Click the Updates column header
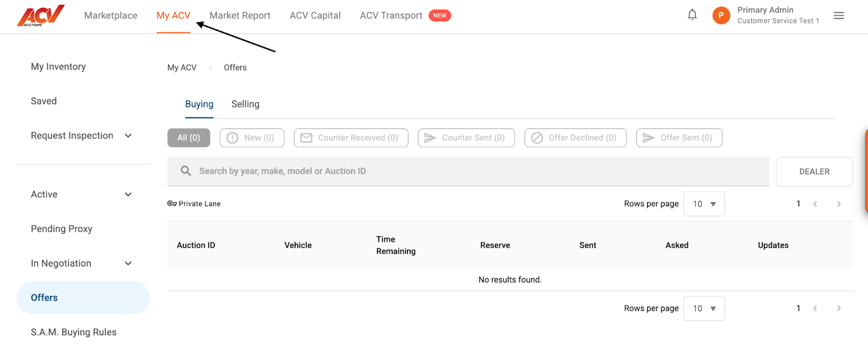 click(773, 245)
